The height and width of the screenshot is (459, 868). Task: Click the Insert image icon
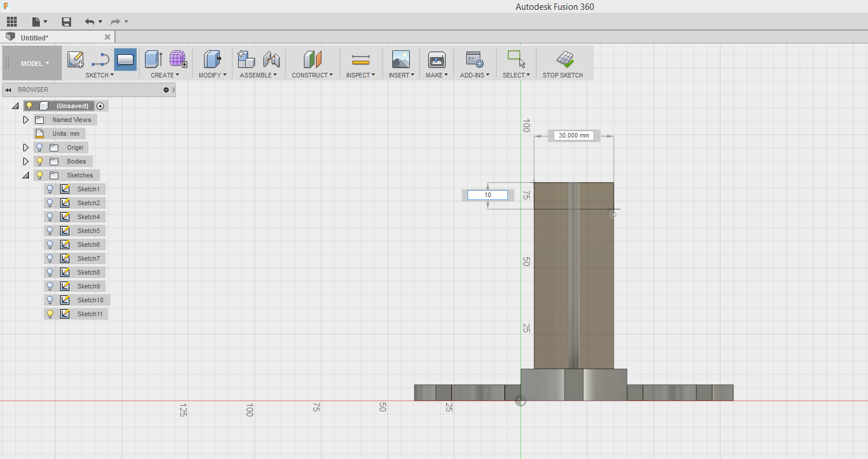400,59
